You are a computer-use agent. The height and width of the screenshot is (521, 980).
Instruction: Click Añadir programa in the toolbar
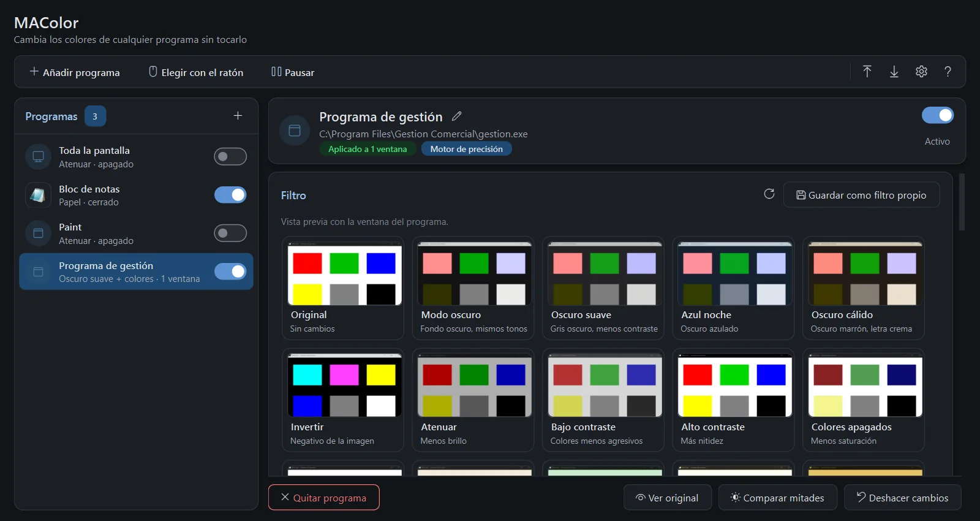pyautogui.click(x=75, y=72)
